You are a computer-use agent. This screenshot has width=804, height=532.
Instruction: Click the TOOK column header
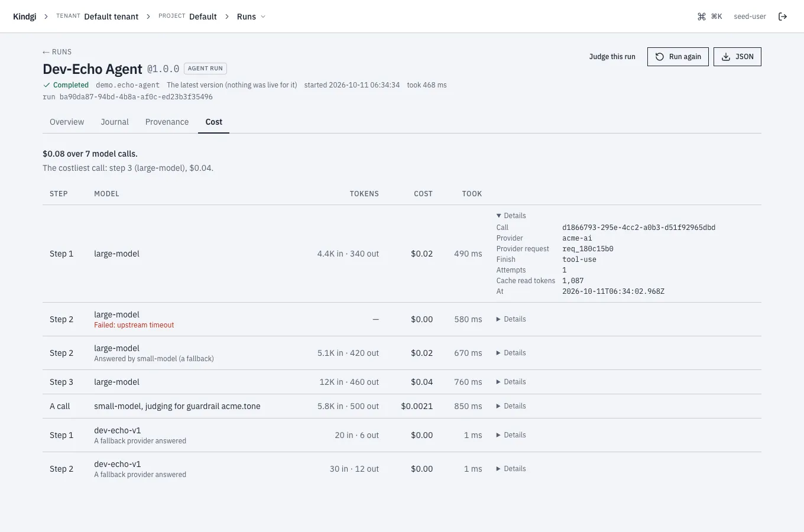pos(472,194)
